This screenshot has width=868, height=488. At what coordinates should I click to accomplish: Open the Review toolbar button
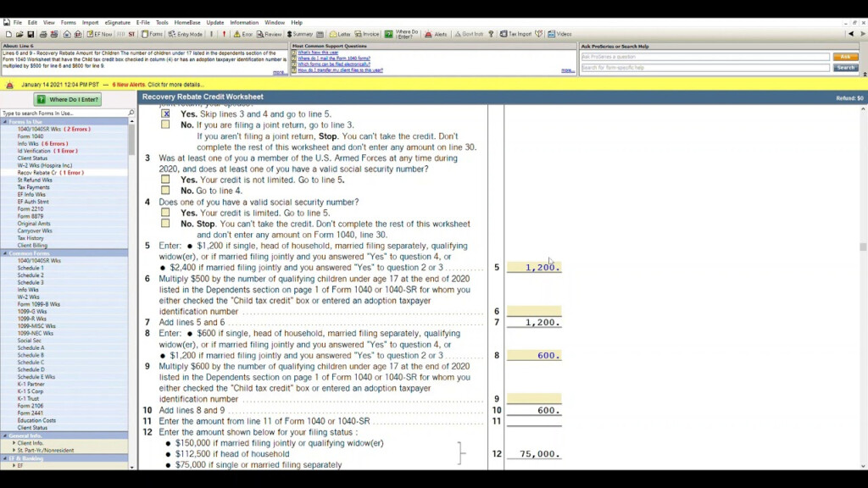tap(269, 34)
